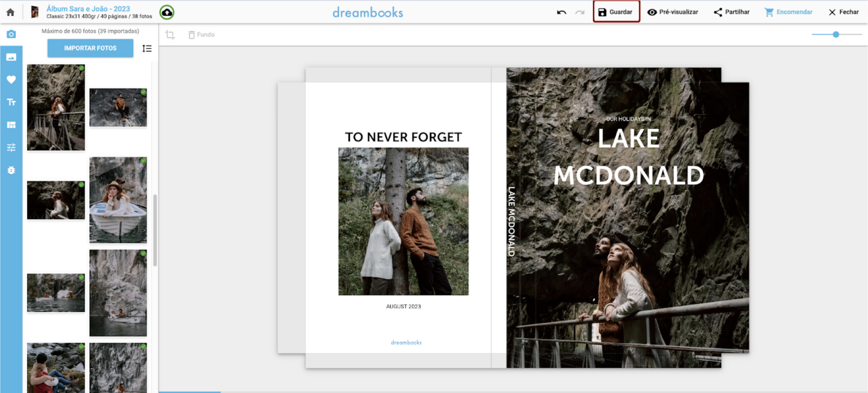Undo the last action

coord(562,12)
